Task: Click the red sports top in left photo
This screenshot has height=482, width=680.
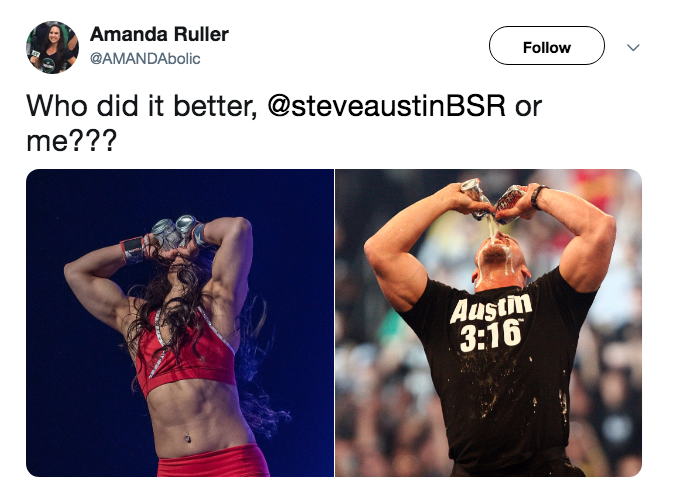Action: click(x=185, y=352)
